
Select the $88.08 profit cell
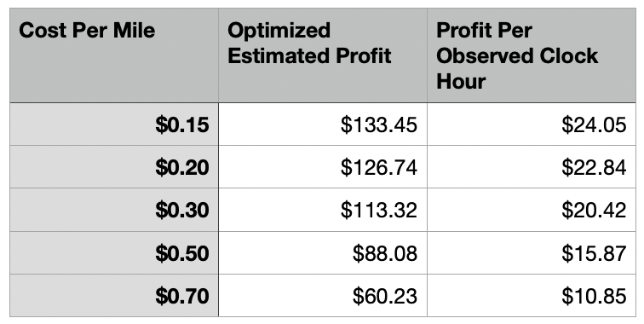[x=323, y=252]
